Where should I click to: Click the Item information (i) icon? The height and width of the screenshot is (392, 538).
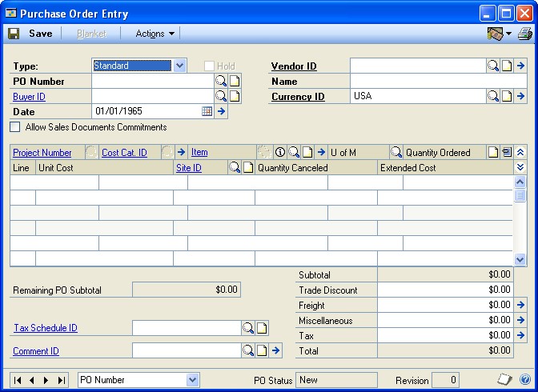click(x=280, y=152)
